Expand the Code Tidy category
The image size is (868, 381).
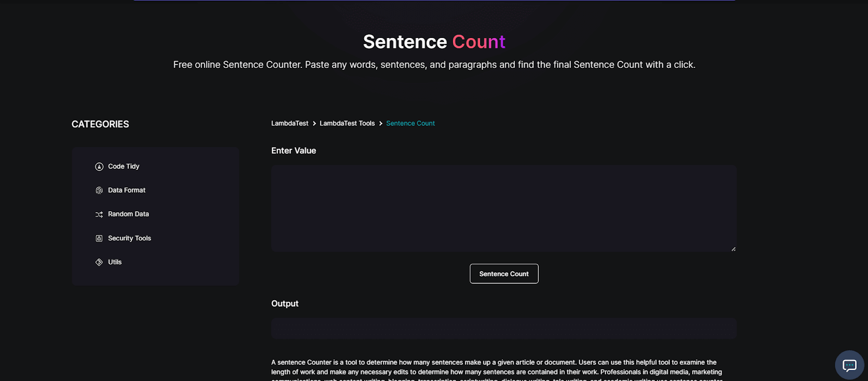124,166
